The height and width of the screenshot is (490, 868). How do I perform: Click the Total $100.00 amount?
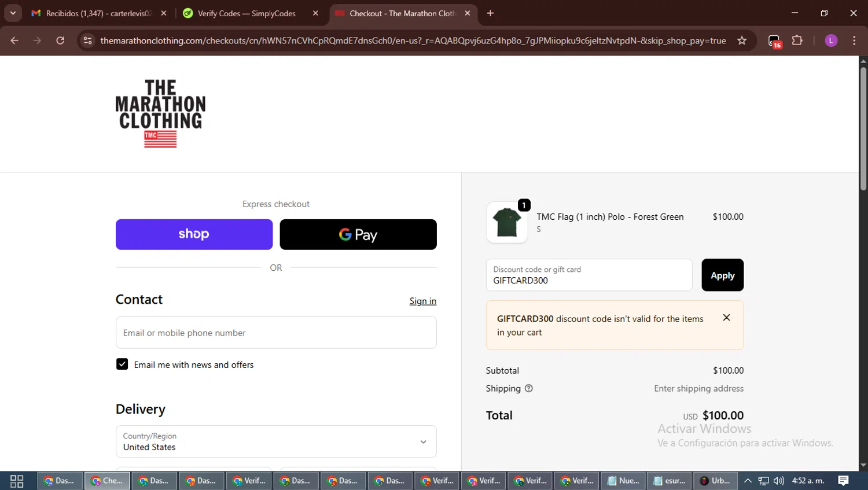click(723, 415)
